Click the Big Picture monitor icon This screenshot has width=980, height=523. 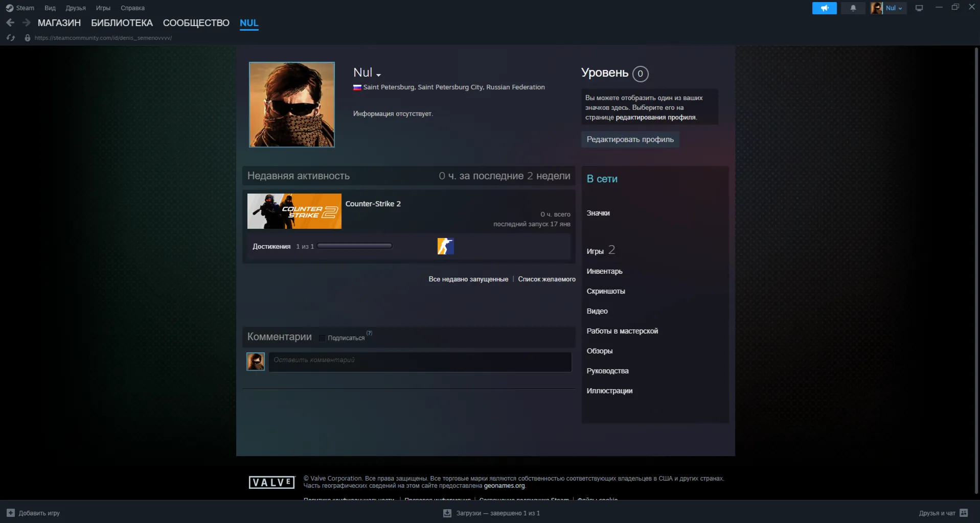pyautogui.click(x=919, y=8)
